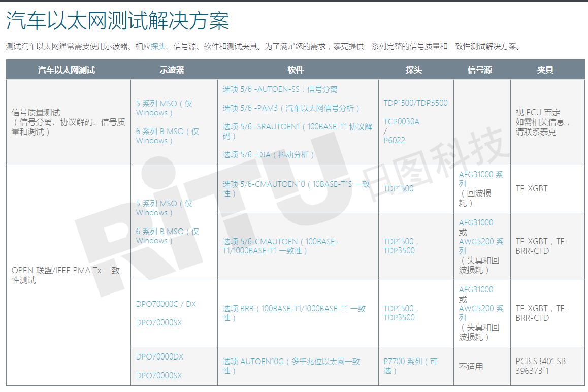Select the DPO70000DX oscilloscope link
The image size is (588, 392).
click(159, 357)
